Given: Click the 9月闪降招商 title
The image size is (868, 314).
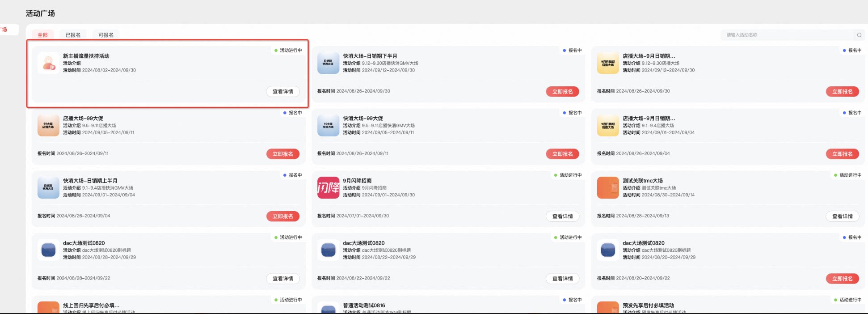Looking at the screenshot, I should coord(357,181).
